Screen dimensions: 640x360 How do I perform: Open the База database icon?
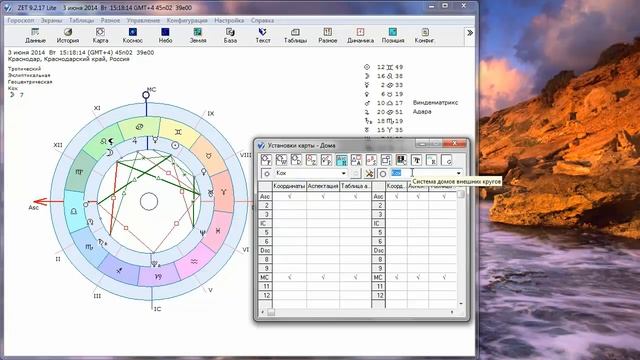coord(230,36)
